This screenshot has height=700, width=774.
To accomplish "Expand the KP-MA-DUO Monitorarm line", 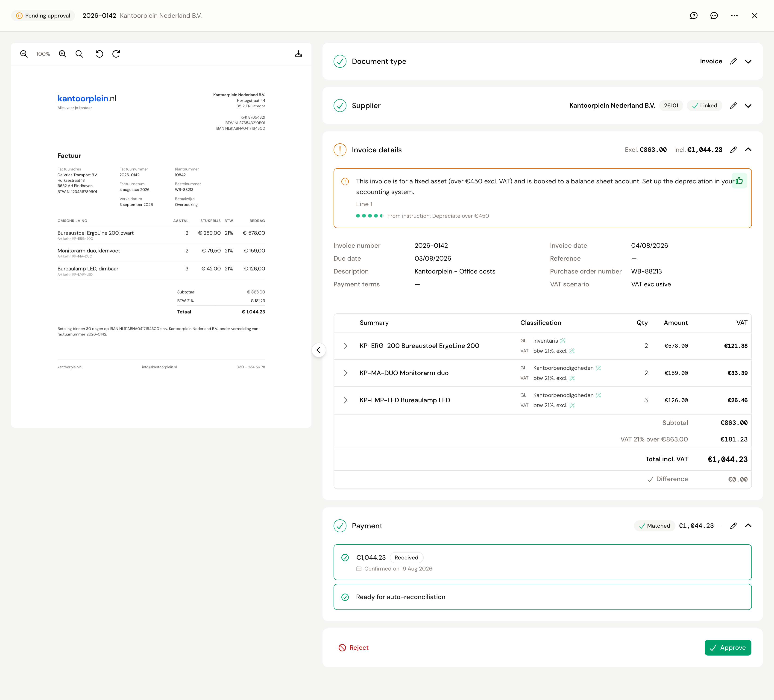I will [346, 373].
